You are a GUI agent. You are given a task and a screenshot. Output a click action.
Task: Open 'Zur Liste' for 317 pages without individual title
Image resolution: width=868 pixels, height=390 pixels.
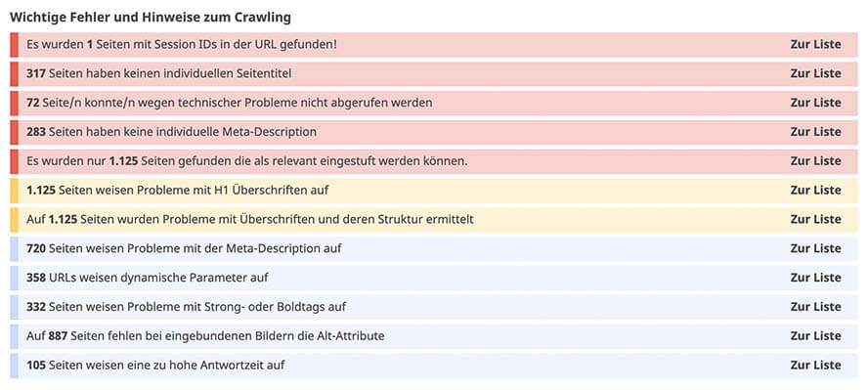(x=815, y=73)
